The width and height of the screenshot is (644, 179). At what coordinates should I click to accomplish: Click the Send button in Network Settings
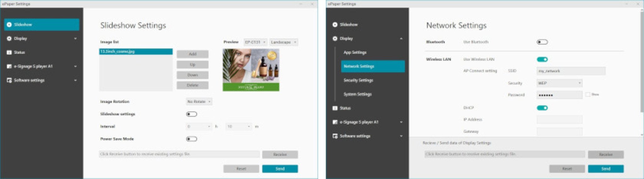[606, 169]
